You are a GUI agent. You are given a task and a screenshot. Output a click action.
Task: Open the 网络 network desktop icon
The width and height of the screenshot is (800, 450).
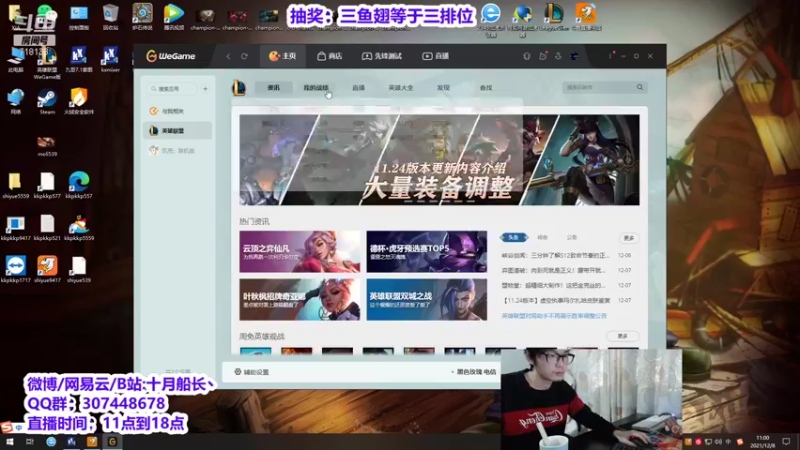[x=16, y=102]
